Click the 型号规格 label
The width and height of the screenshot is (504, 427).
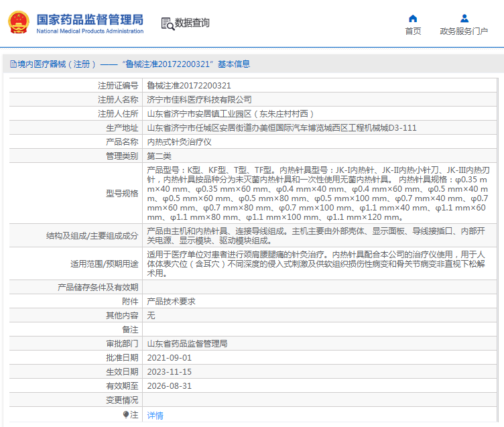[x=122, y=194]
